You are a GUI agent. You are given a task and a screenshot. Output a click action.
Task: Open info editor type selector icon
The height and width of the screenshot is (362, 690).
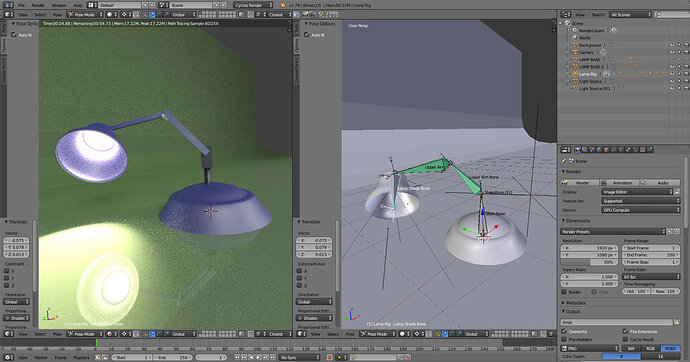(x=8, y=5)
